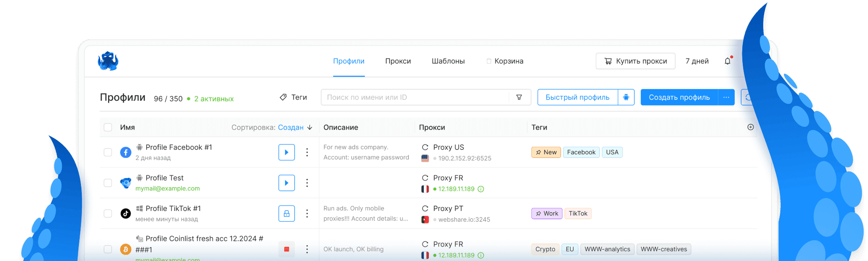The image size is (868, 261).
Task: Click the Описание column header
Action: (341, 127)
